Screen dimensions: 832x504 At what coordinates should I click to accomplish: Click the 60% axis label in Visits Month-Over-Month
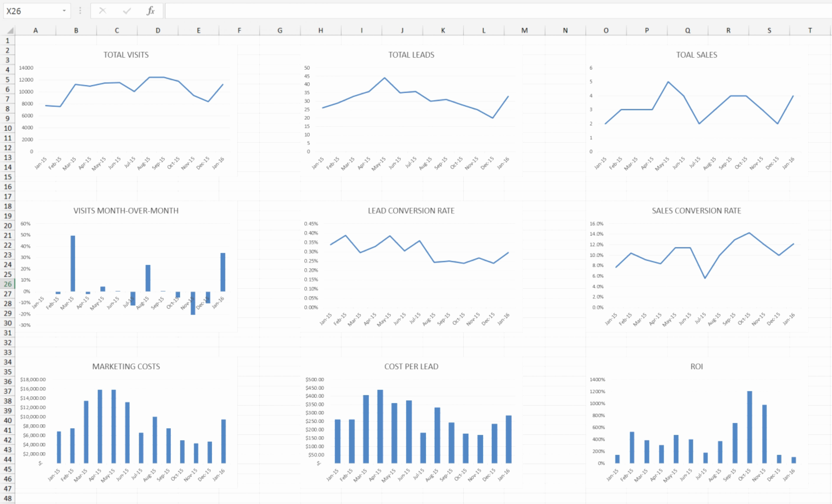[x=25, y=224]
